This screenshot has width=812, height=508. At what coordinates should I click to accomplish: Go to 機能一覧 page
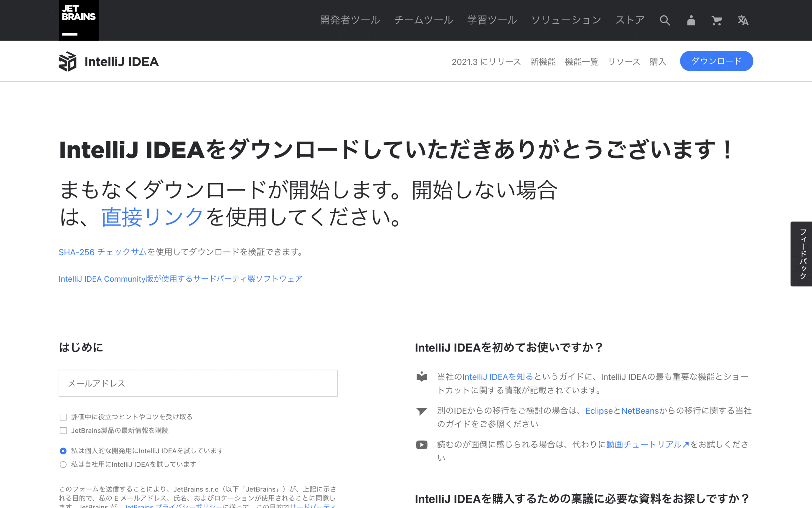[581, 62]
